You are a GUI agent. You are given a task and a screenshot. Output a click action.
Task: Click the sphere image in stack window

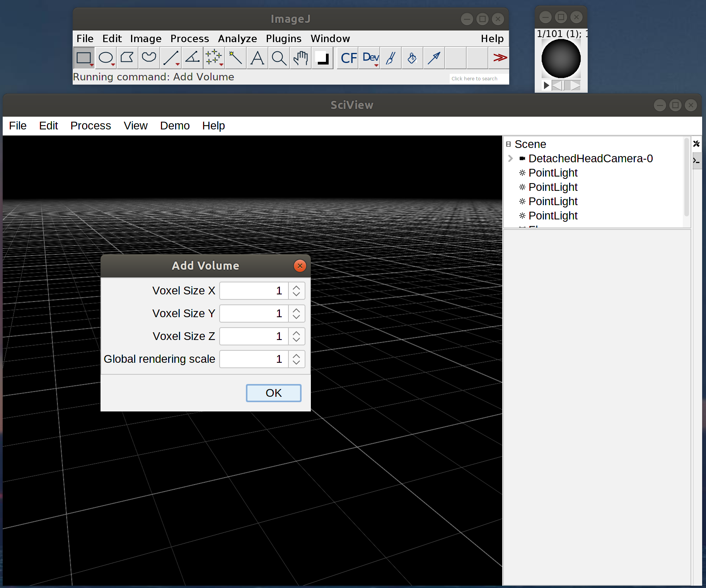(x=561, y=59)
